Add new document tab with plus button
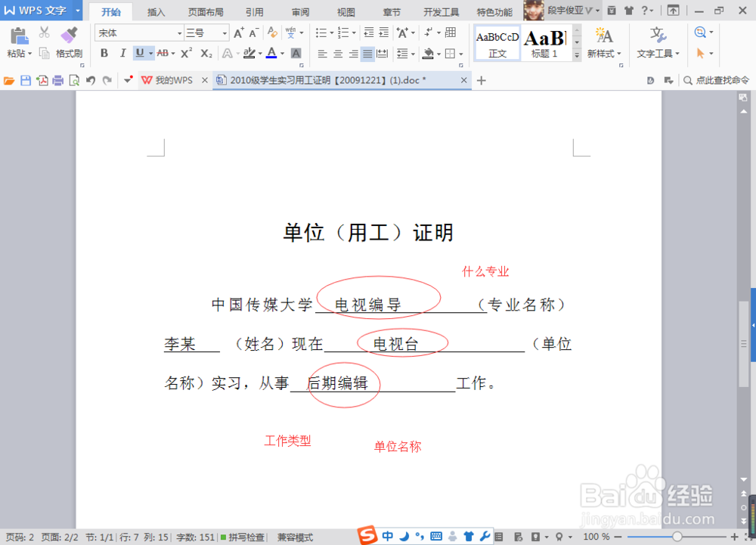 coord(481,80)
